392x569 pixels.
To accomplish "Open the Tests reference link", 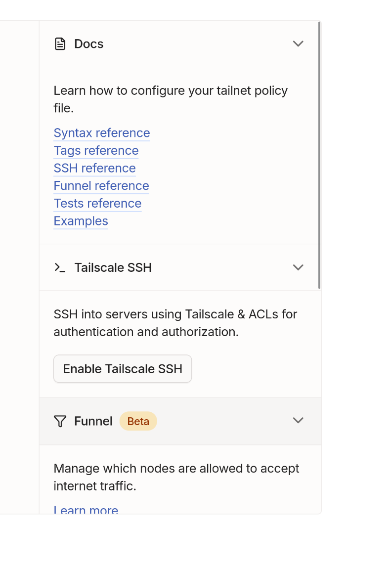I will click(97, 204).
